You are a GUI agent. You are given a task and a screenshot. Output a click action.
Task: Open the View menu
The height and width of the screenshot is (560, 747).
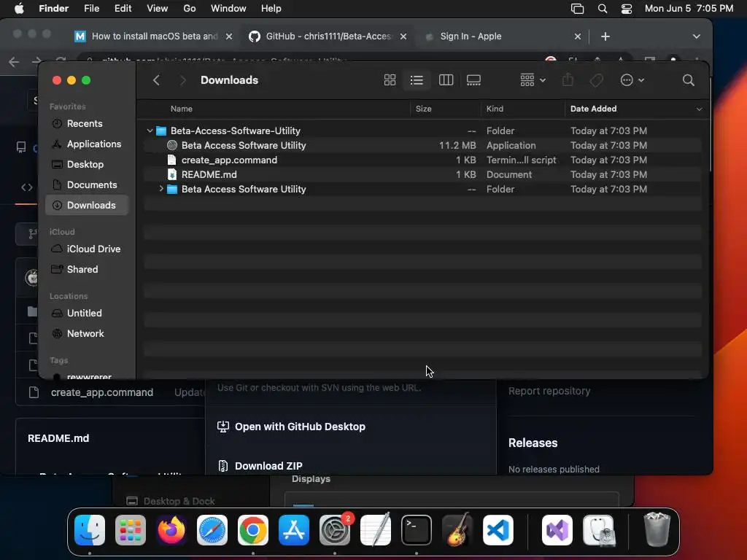158,9
